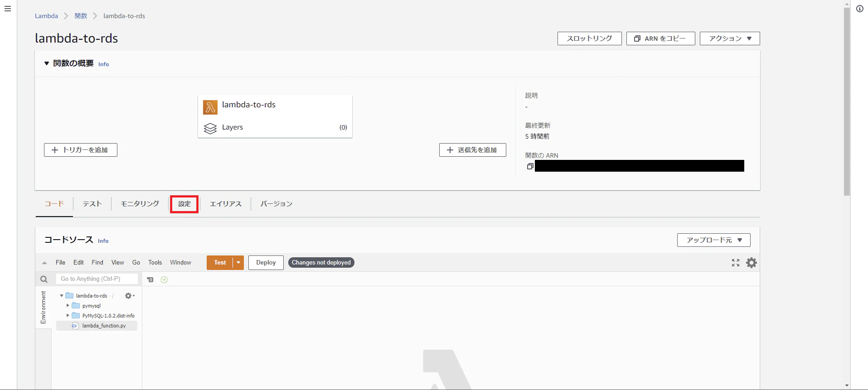Open the Edit menu in the editor

tap(78, 263)
